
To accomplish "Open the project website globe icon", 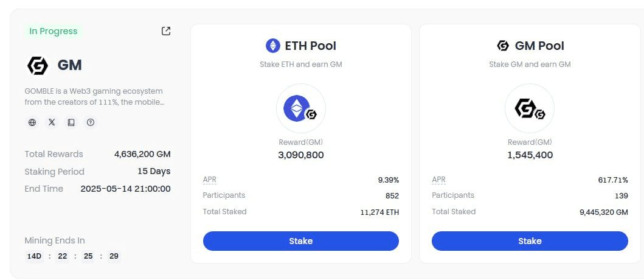I will point(32,122).
